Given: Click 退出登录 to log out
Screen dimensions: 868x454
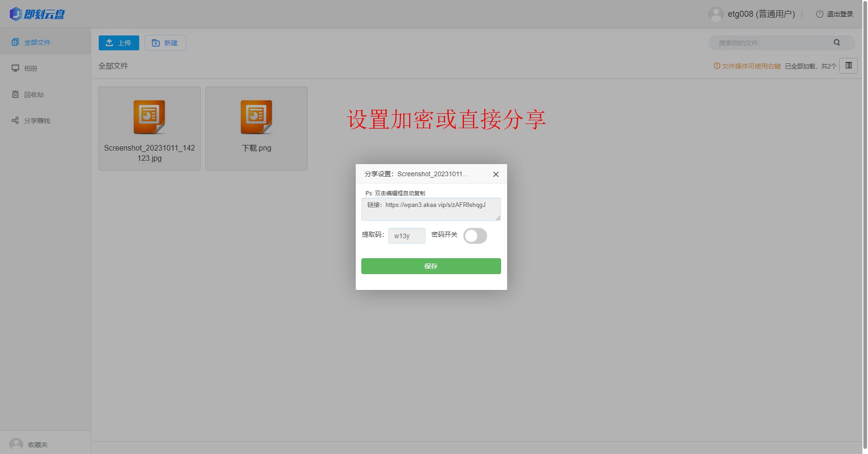Looking at the screenshot, I should (x=839, y=14).
